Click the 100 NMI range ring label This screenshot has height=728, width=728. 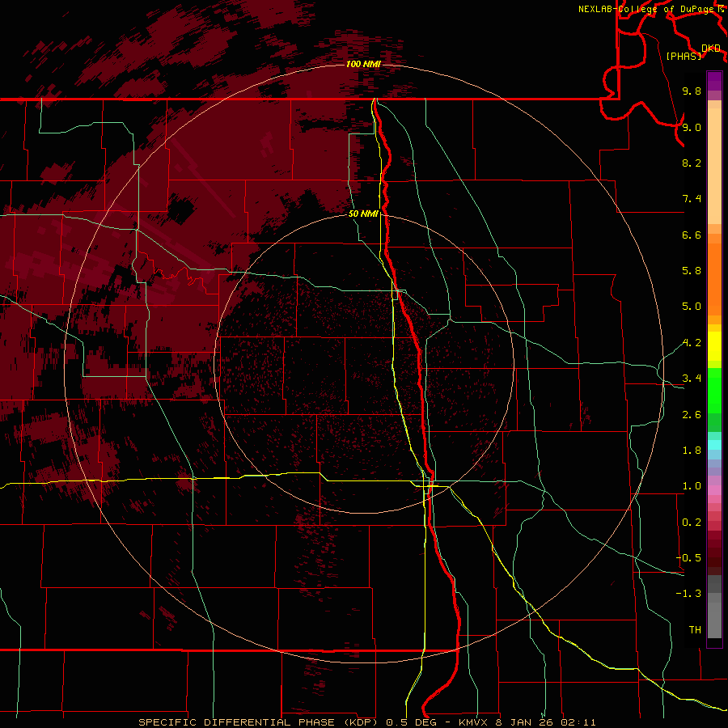(363, 64)
